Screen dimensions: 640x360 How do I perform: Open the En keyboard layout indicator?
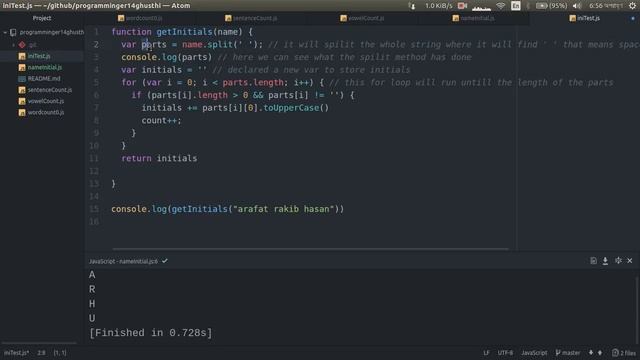[516, 6]
